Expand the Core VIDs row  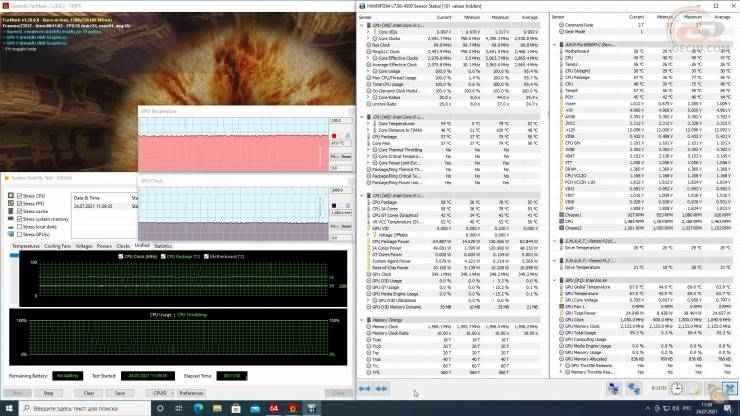369,32
